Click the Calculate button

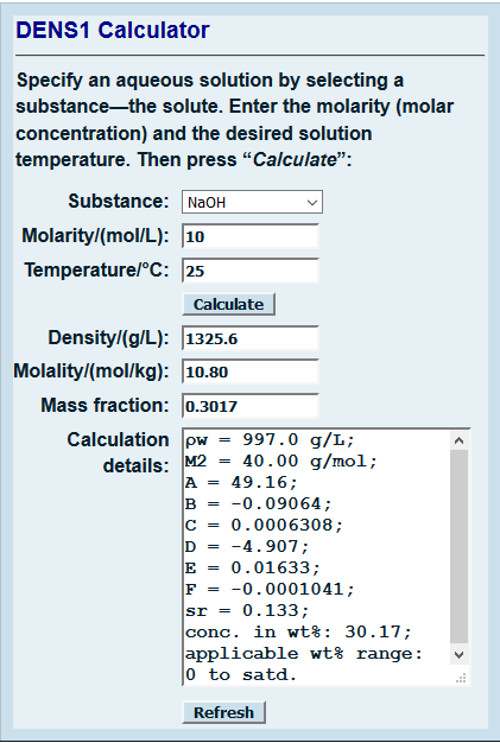click(228, 304)
